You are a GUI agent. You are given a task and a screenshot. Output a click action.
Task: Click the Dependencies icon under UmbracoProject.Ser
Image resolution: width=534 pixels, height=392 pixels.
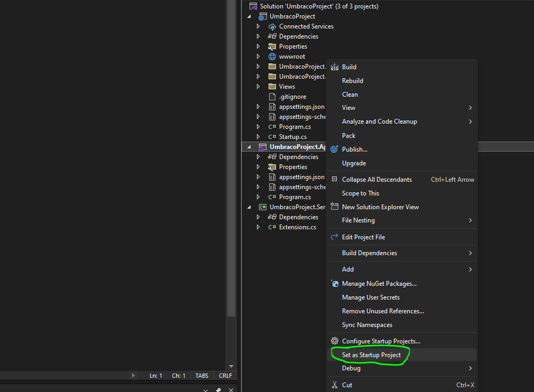pos(272,217)
